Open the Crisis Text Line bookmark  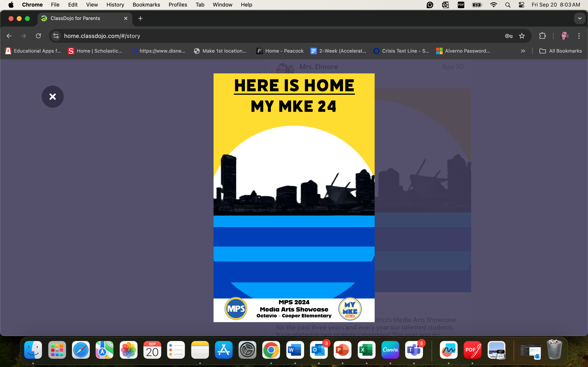pyautogui.click(x=401, y=51)
